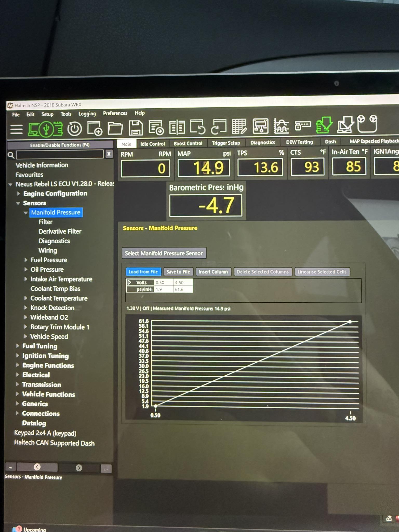The width and height of the screenshot is (399, 532).
Task: Switch to the Boost Control tab
Action: tap(188, 143)
